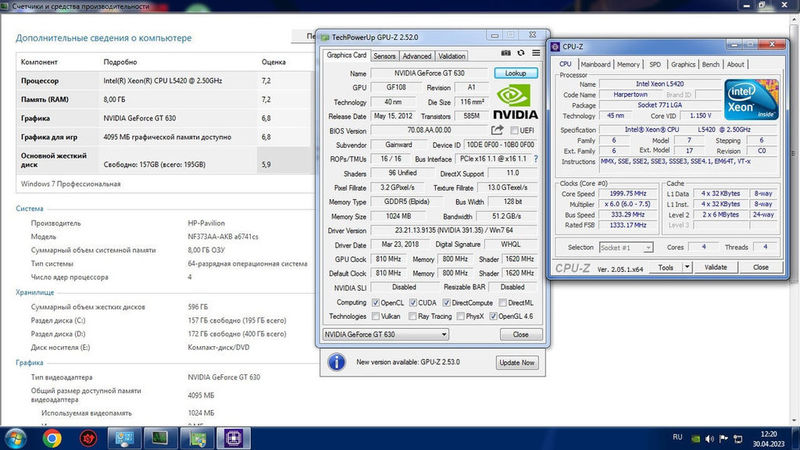Viewport: 800px width, 450px height.
Task: Click the Память (RAM) row
Action: (x=165, y=99)
